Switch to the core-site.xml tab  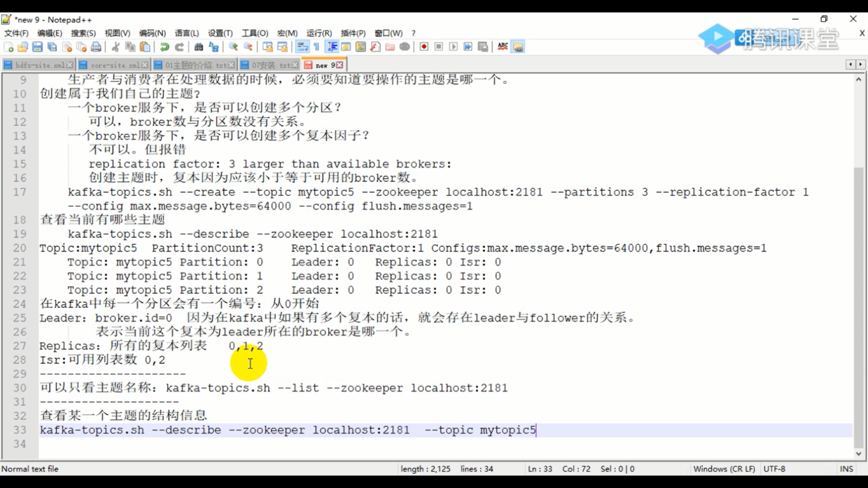tap(115, 65)
